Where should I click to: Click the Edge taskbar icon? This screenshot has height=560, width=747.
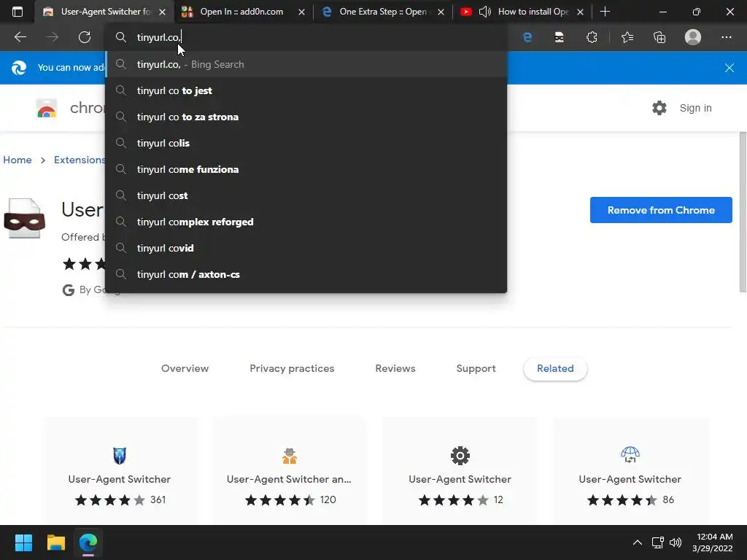click(88, 542)
